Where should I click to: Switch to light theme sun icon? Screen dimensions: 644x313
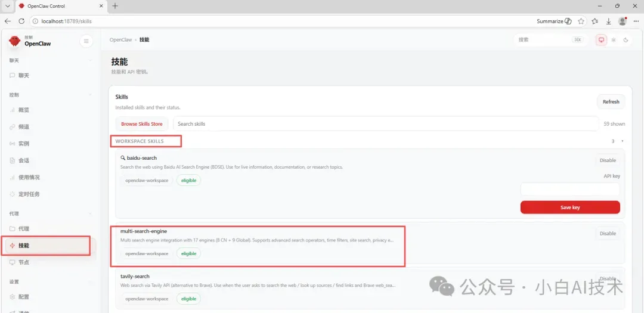[x=614, y=40]
